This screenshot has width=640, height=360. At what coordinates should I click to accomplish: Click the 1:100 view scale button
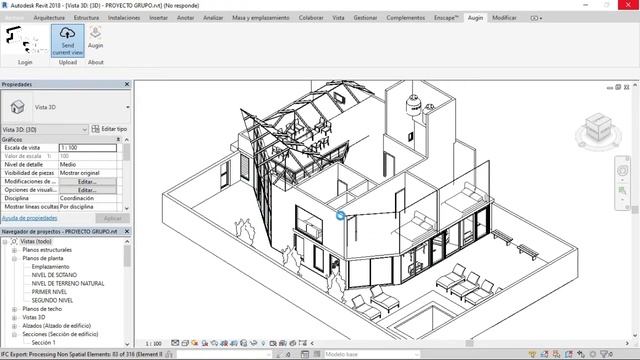[153, 343]
